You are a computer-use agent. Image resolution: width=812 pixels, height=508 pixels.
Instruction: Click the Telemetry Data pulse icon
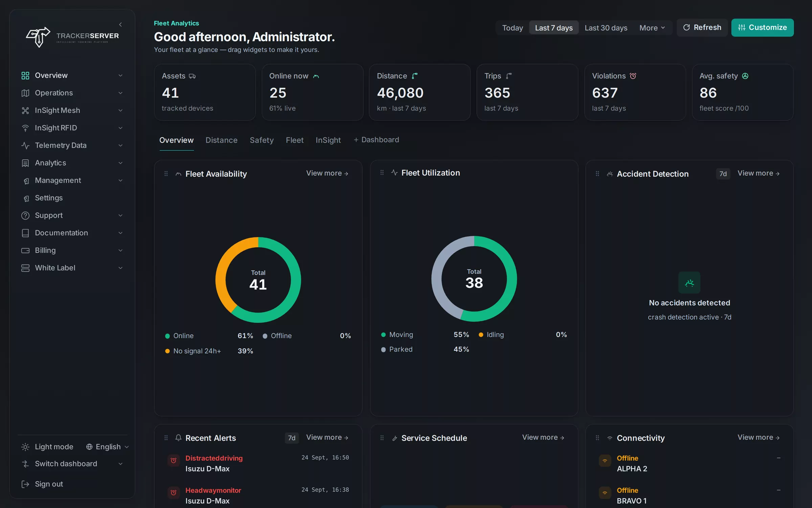tap(25, 146)
